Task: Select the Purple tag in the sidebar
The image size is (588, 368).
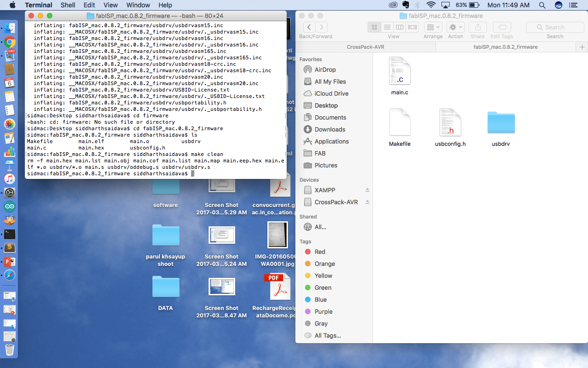Action: click(323, 311)
